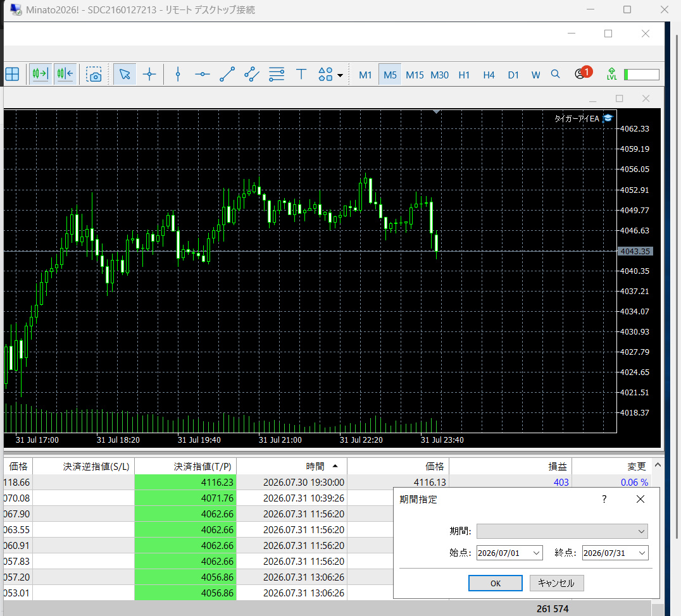This screenshot has height=616, width=681.
Task: Select the cursor arrow tool
Action: click(125, 74)
